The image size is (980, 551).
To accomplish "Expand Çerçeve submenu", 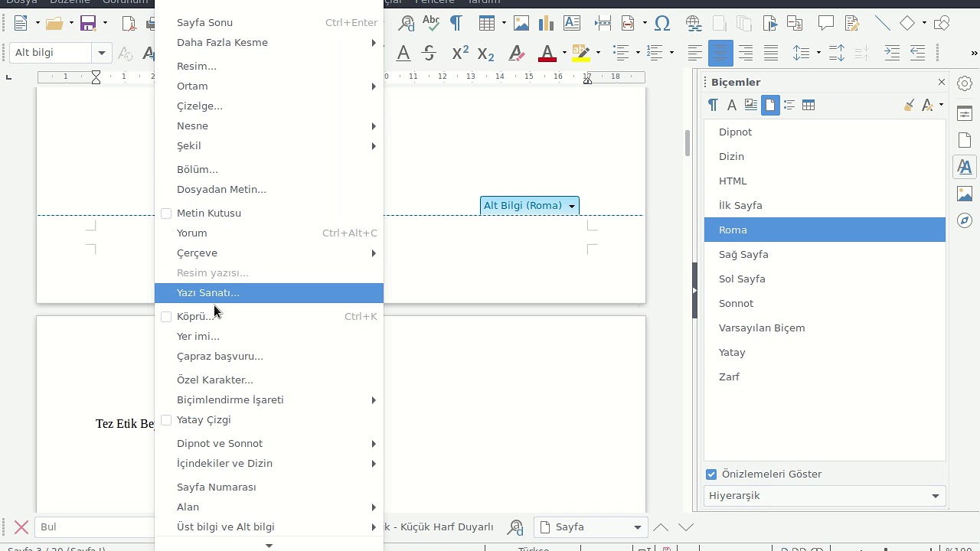I will coord(269,253).
